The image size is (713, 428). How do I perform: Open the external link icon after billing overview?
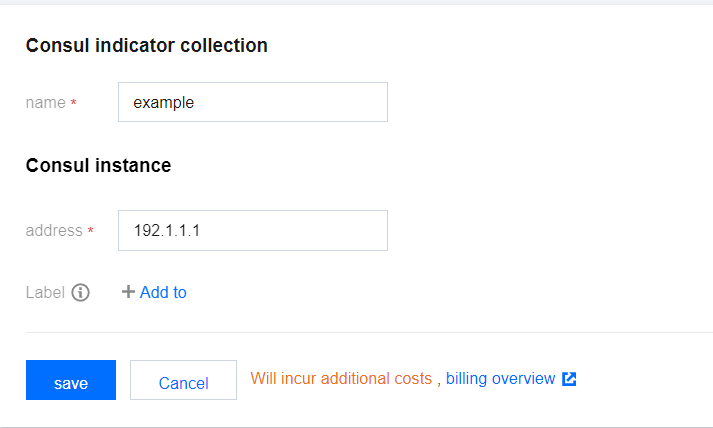[x=569, y=379]
